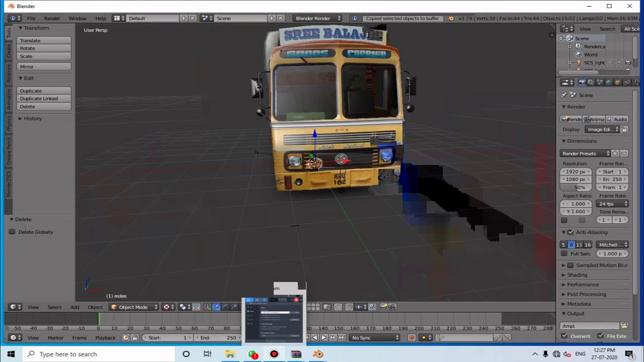Open the Render menu in top bar
The height and width of the screenshot is (362, 644).
pyautogui.click(x=52, y=18)
